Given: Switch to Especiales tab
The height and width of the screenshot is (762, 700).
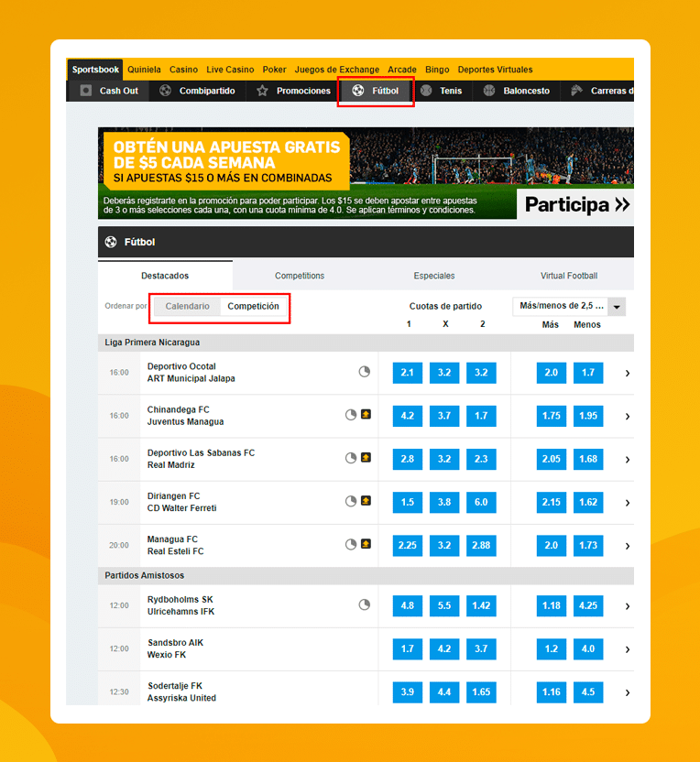Looking at the screenshot, I should [434, 276].
